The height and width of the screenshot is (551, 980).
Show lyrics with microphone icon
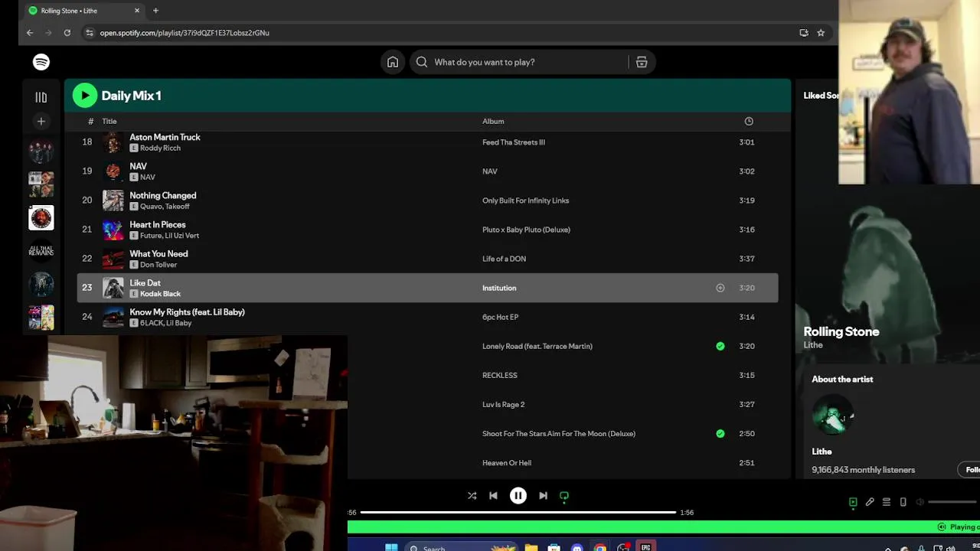[x=870, y=502]
